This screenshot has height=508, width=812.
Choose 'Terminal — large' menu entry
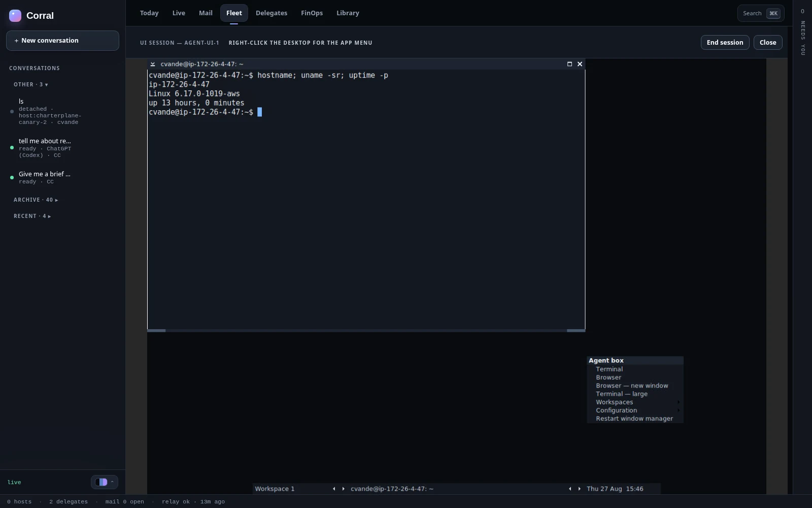point(635,394)
